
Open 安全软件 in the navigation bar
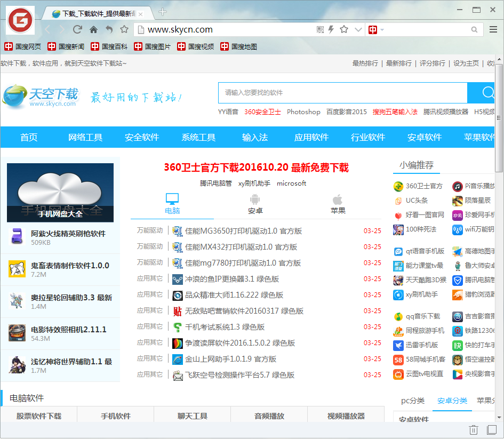click(x=142, y=137)
